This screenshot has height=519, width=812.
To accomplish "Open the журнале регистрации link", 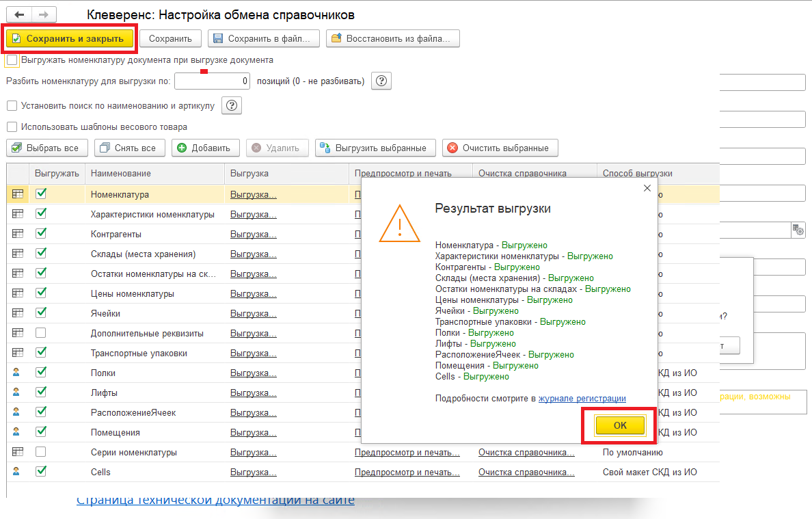I will 582,398.
